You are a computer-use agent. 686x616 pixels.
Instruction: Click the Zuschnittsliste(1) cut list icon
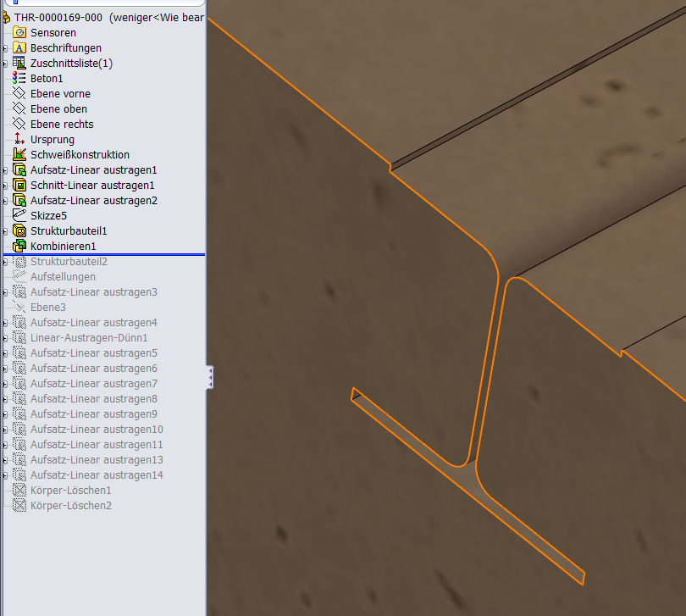coord(19,63)
